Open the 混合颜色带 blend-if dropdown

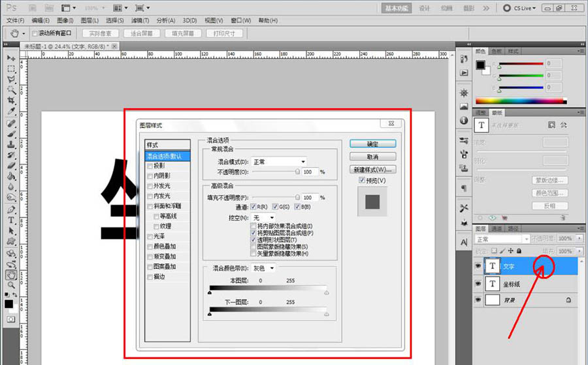pyautogui.click(x=263, y=268)
